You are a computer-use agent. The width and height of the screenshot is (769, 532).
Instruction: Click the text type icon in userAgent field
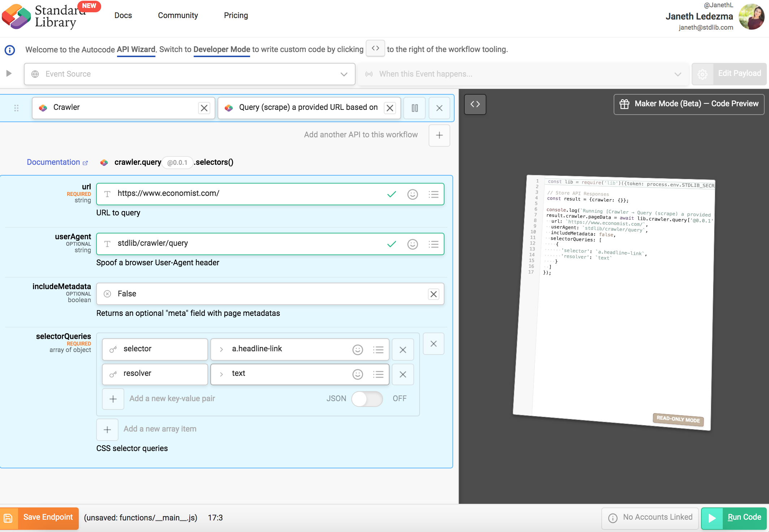(107, 244)
